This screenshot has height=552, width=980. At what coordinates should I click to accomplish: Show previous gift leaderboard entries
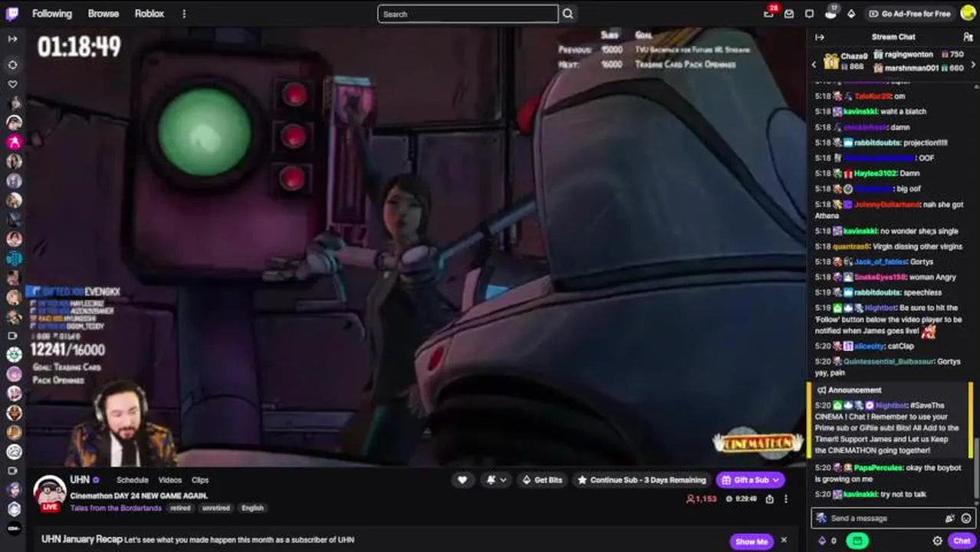pyautogui.click(x=814, y=64)
